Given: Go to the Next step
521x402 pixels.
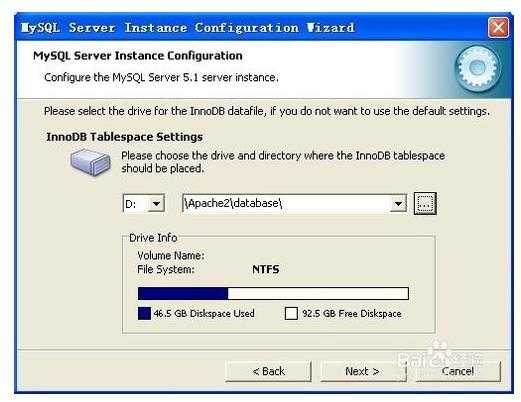Looking at the screenshot, I should [x=363, y=371].
